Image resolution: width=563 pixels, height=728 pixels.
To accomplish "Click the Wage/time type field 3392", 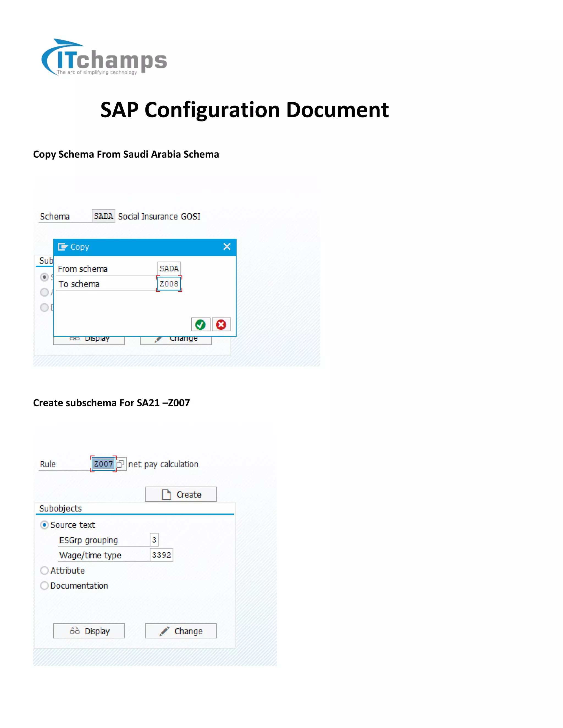I will click(x=161, y=555).
